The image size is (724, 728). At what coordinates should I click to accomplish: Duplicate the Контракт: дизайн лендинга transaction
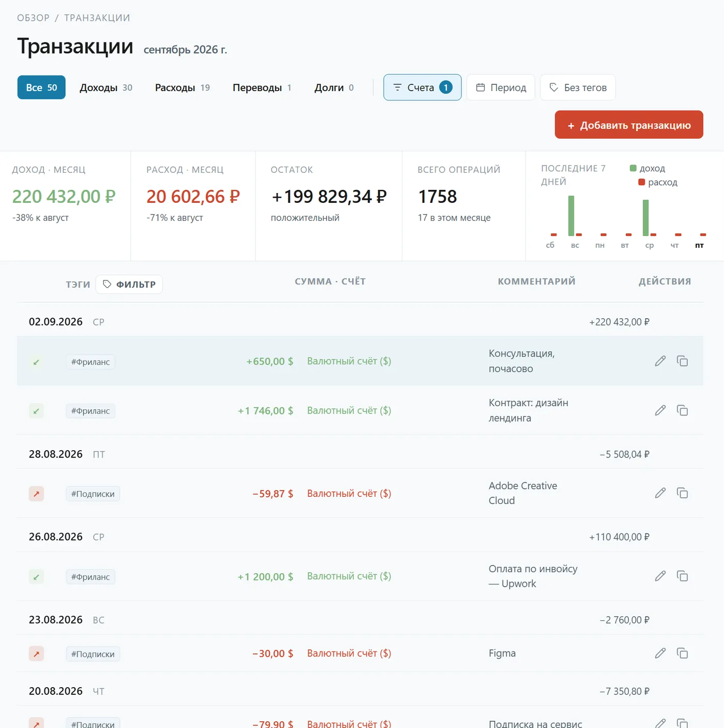(x=683, y=410)
